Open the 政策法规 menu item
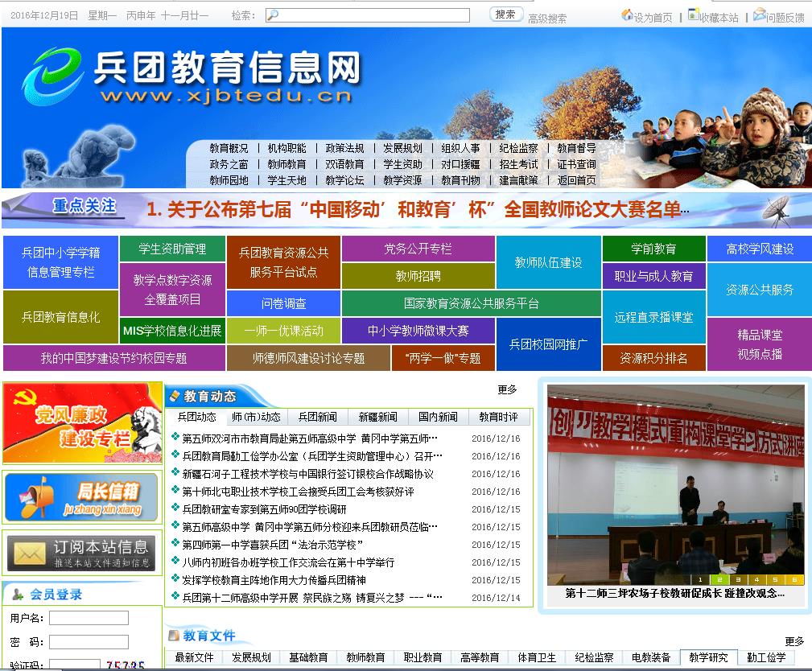This screenshot has height=671, width=812. tap(345, 149)
